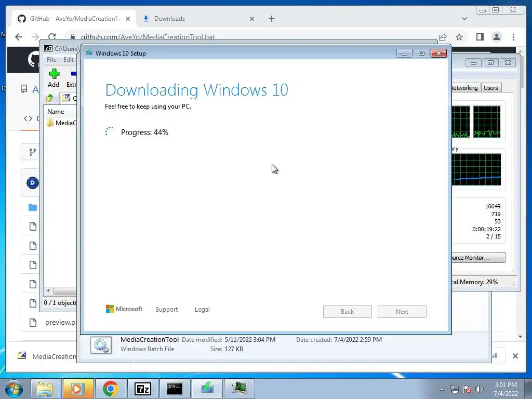Viewport: 532px width, 399px height.
Task: Click the GitHub branch selector icon
Action: point(33,152)
